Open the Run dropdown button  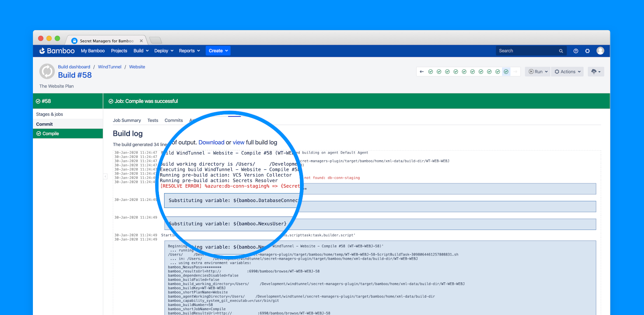coord(538,72)
